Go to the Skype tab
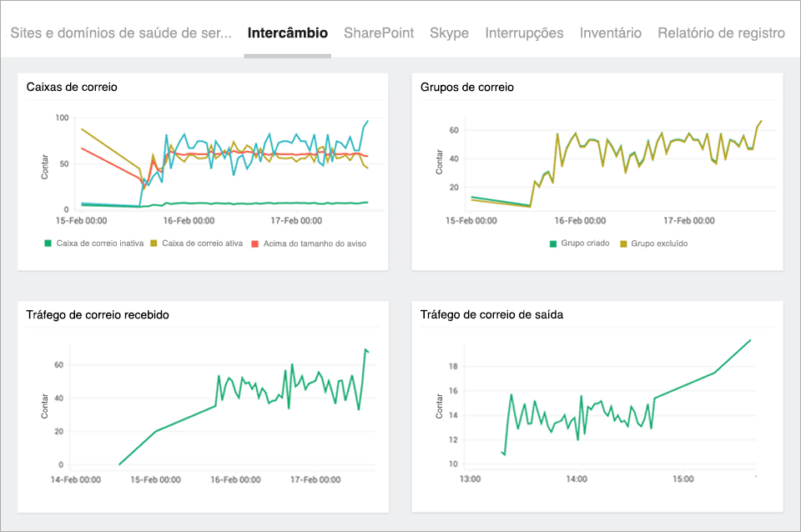 click(x=449, y=33)
